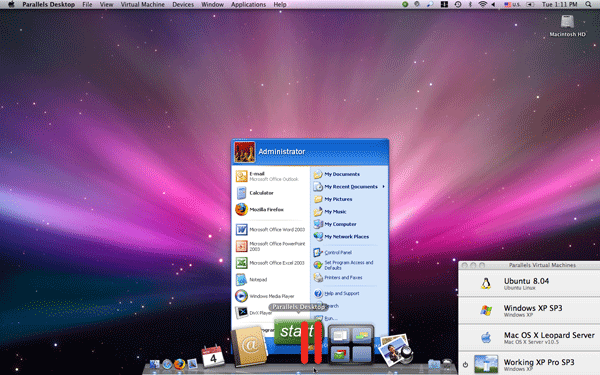Open iCal calendar in the Dock
Viewport: 600px width, 375px height.
(213, 356)
